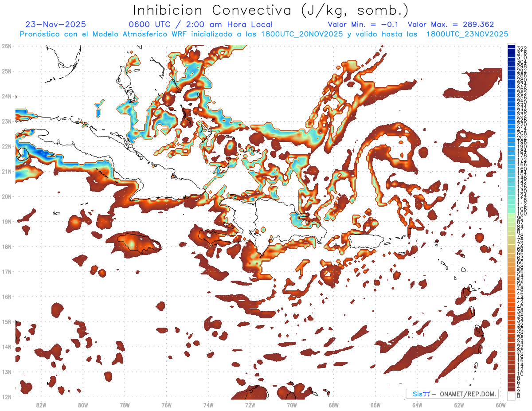Screen dimensions: 532x411
Task: Click the 68W longitude label
Action: (334, 405)
